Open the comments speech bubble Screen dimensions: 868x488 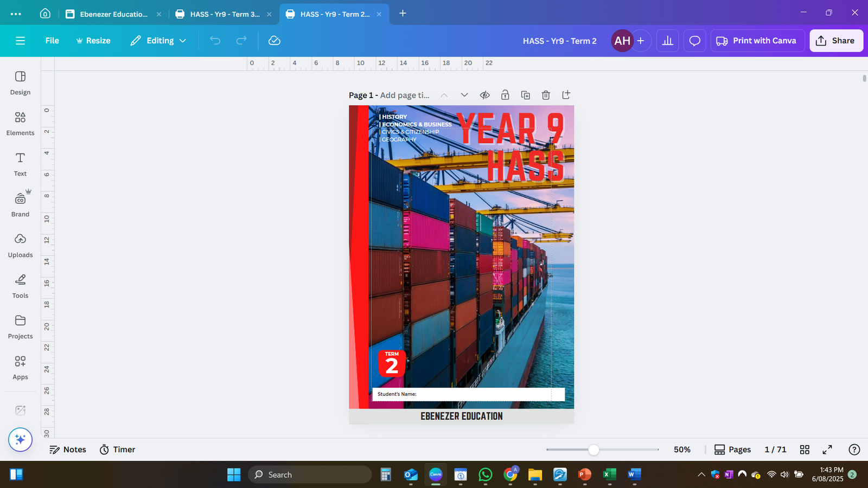point(695,41)
